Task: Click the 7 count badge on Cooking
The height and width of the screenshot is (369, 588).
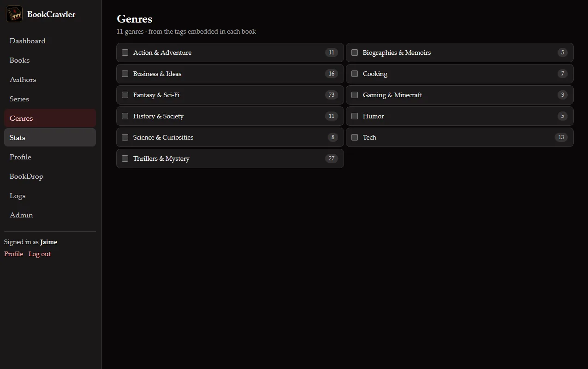Action: 563,74
